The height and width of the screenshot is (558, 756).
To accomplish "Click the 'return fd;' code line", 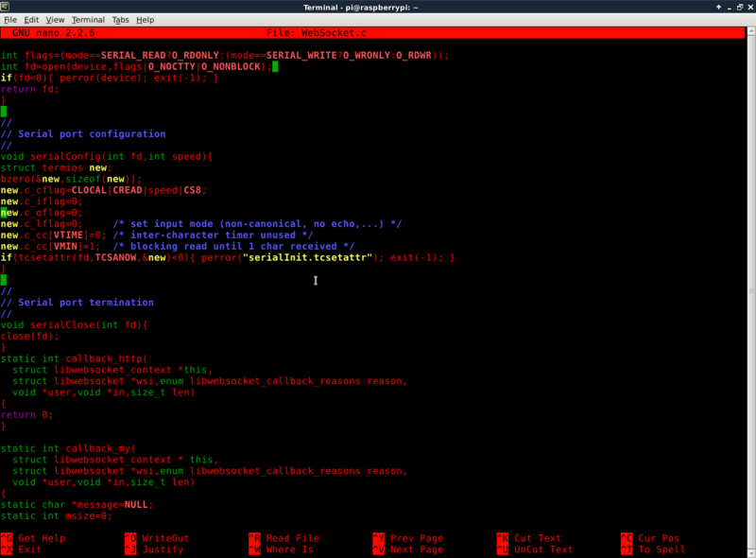I will click(29, 89).
